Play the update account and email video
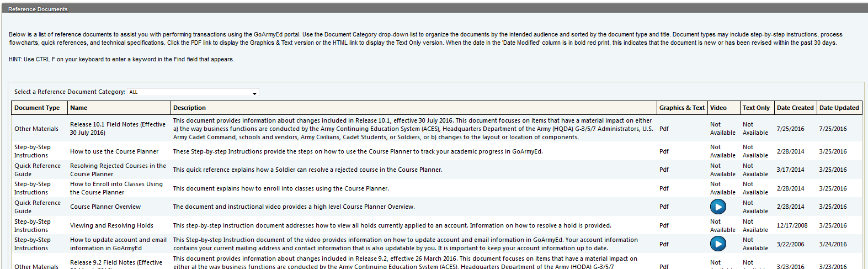The image size is (868, 269). click(718, 244)
